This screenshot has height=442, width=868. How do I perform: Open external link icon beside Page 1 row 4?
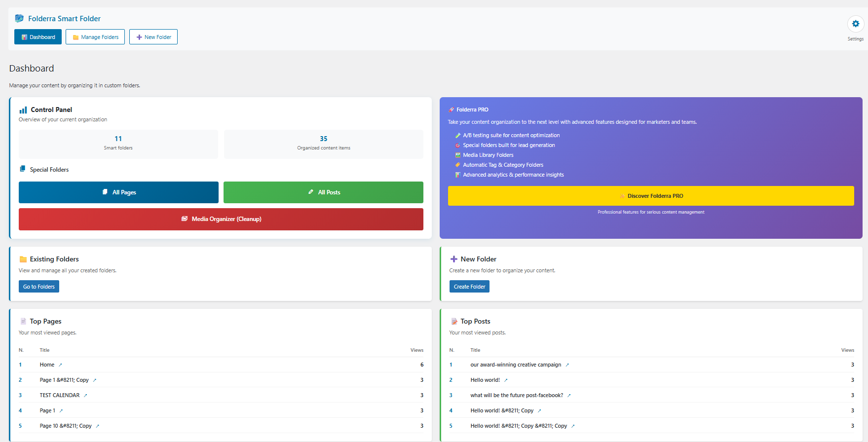point(61,411)
